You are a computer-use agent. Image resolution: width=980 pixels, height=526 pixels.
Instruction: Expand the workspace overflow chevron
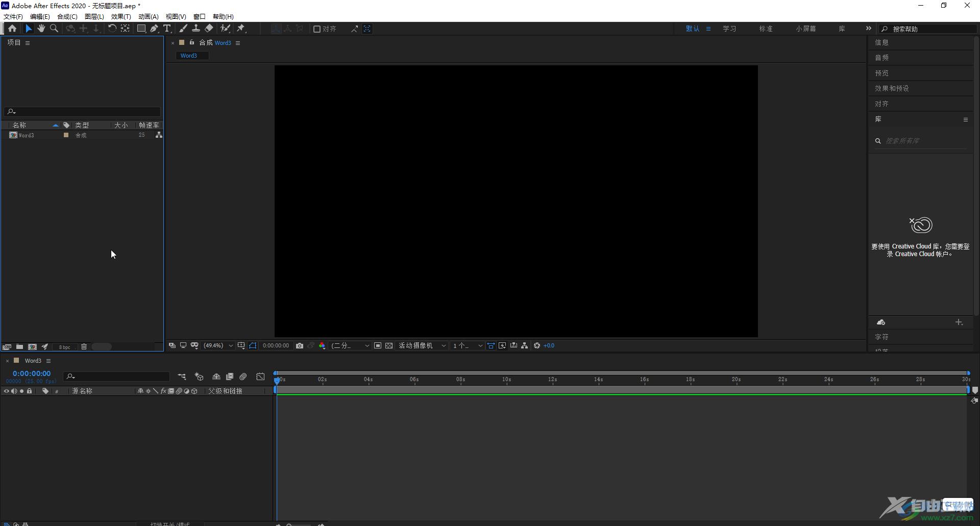click(x=868, y=29)
